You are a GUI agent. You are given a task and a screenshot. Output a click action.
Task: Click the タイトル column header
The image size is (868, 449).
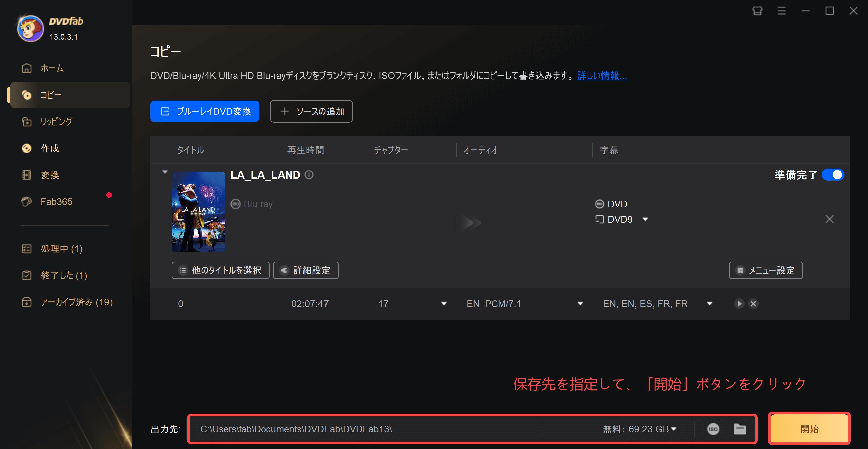[x=190, y=150]
